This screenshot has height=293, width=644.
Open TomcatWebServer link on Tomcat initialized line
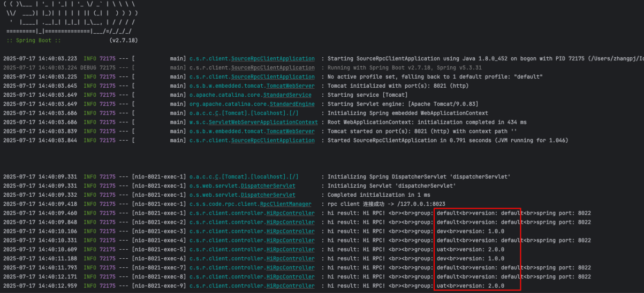pos(291,86)
